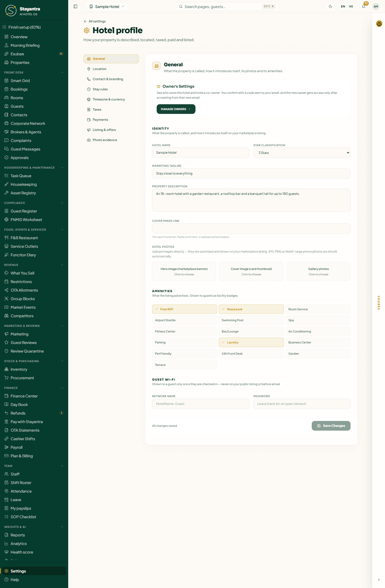
Task: Open Finish setup (82%) progress
Action: [x=34, y=27]
